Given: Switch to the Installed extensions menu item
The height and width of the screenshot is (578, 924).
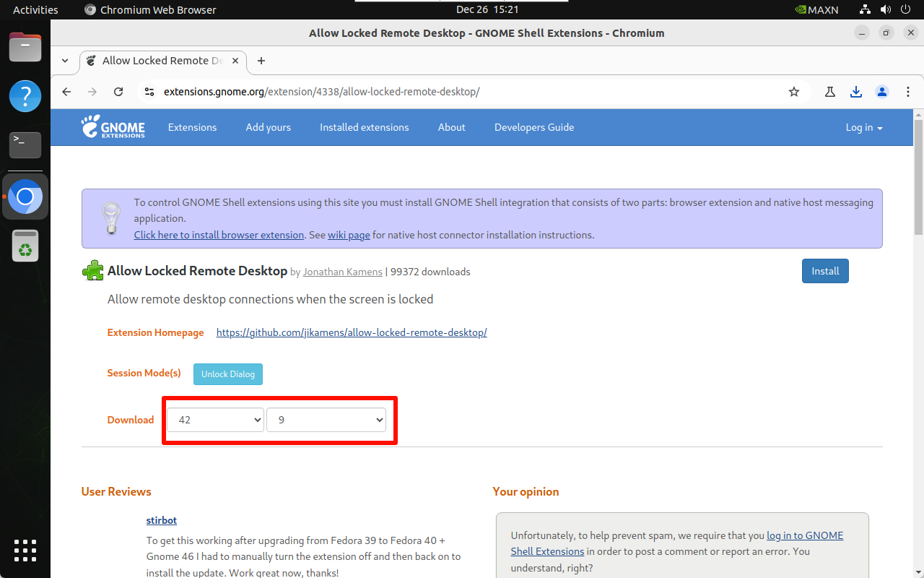Looking at the screenshot, I should (364, 127).
